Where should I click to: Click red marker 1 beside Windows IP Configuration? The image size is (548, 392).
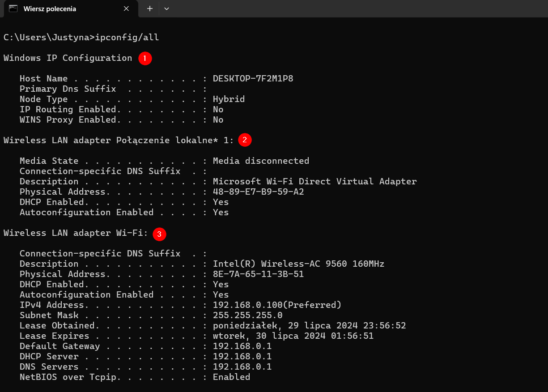coord(145,58)
